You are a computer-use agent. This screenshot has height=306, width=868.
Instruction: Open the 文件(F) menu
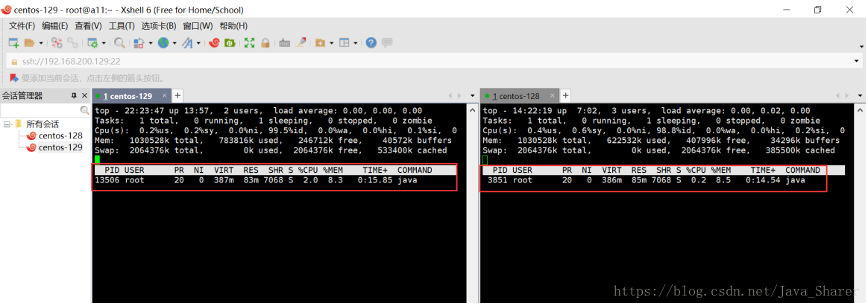tap(22, 26)
